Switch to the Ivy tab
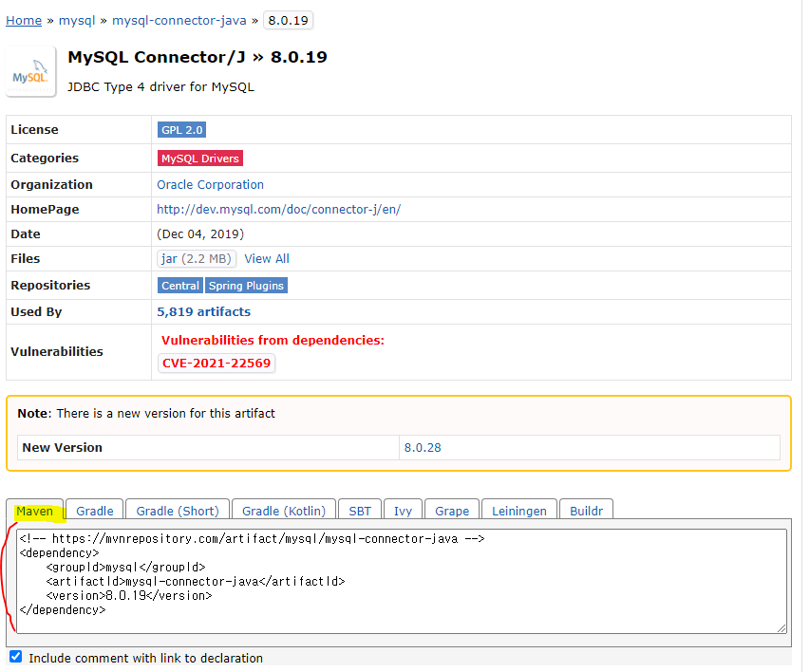 403,511
